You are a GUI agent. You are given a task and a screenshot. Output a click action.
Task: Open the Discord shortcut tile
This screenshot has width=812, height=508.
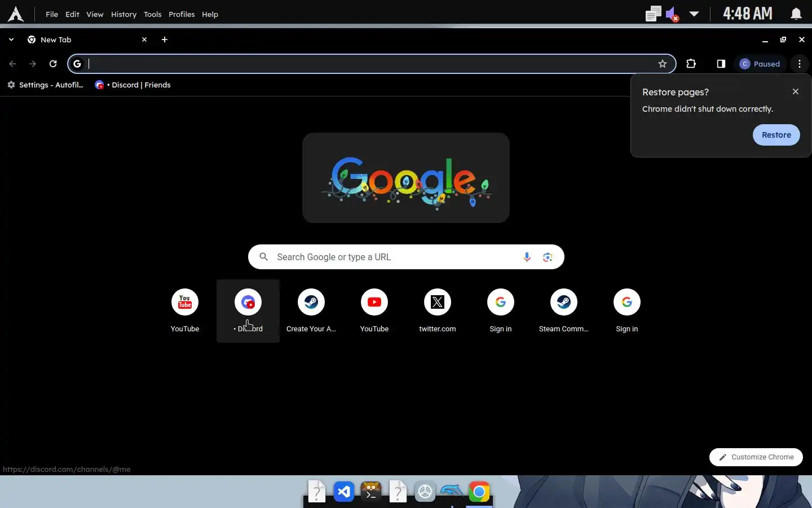248,310
